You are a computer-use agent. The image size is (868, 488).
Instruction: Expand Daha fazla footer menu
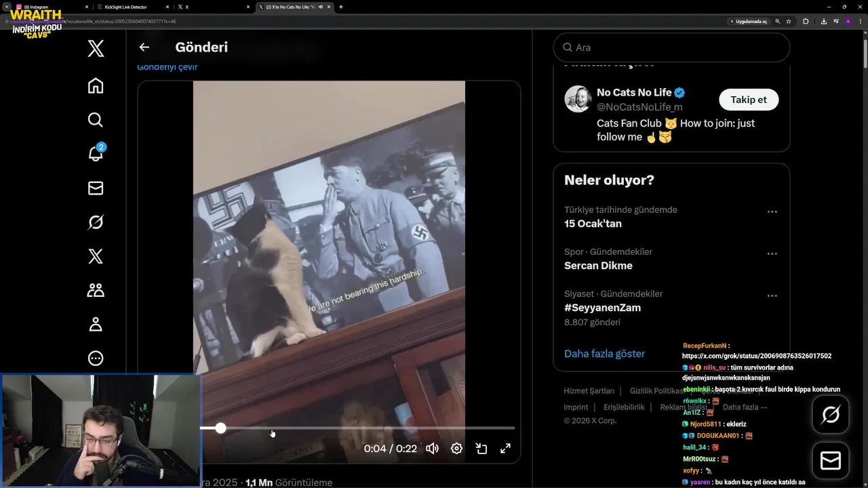coord(745,407)
